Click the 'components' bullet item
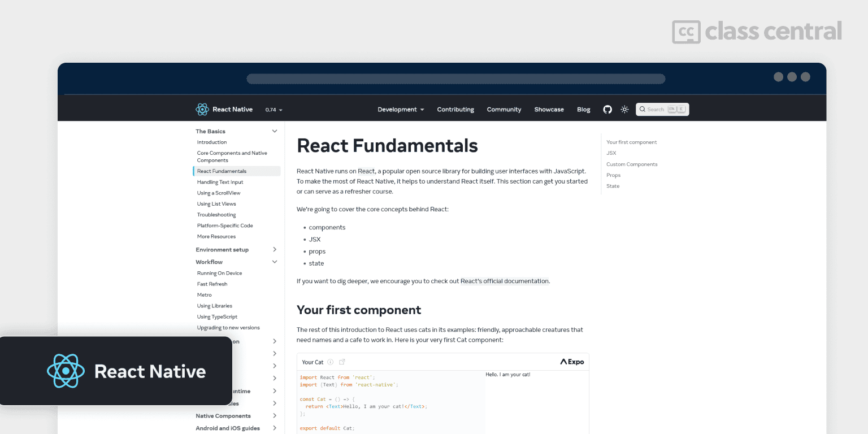Screen dimensions: 868x434 click(327, 227)
